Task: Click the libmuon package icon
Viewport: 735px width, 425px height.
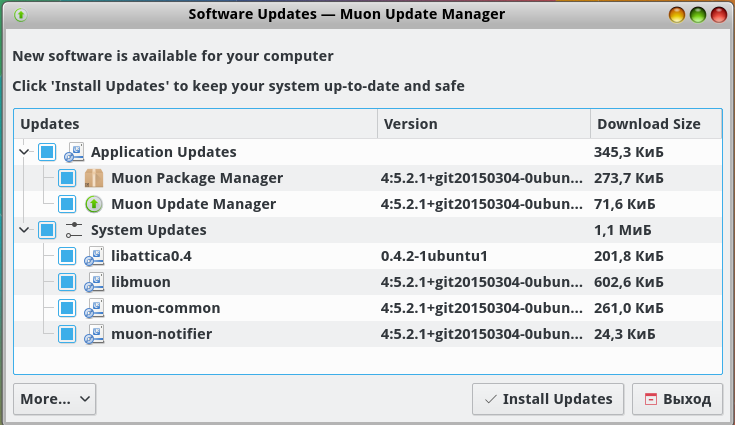Action: click(x=94, y=282)
